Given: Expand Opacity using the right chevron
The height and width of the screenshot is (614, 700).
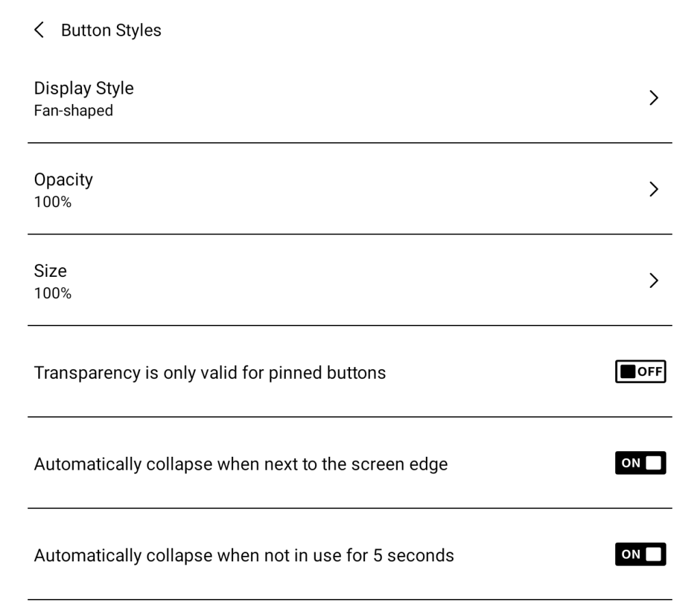Looking at the screenshot, I should (x=654, y=189).
